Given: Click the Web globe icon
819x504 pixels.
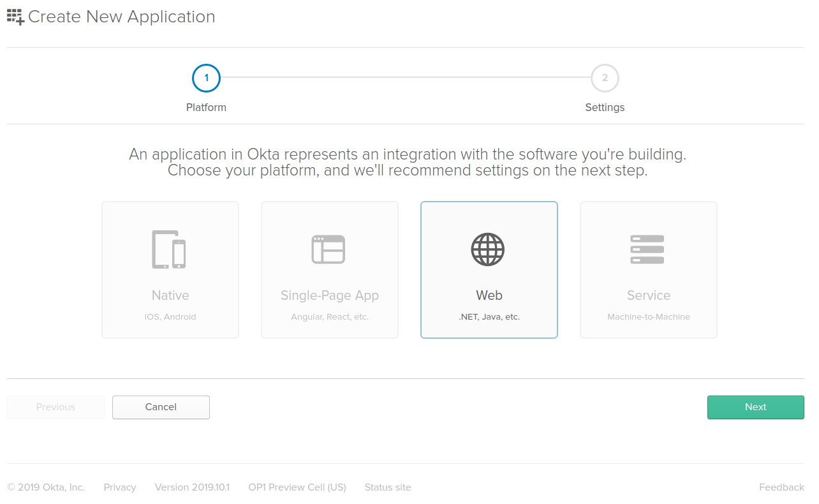Looking at the screenshot, I should coord(488,249).
